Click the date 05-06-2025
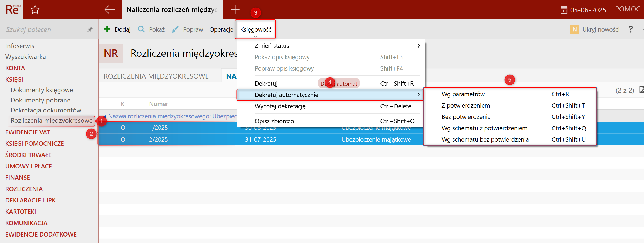Screen dimensions: 644x243 click(588, 10)
